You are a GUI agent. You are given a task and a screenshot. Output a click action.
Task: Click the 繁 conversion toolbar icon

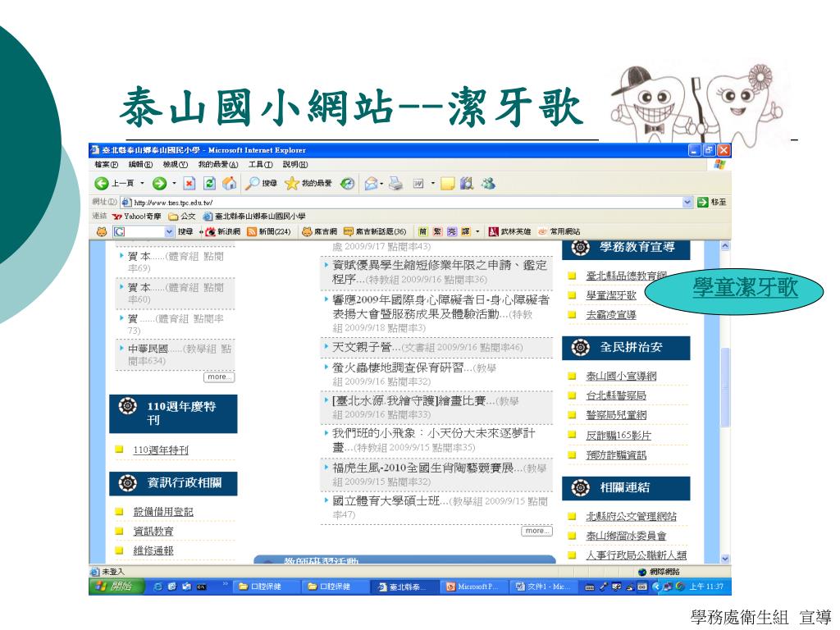point(437,231)
